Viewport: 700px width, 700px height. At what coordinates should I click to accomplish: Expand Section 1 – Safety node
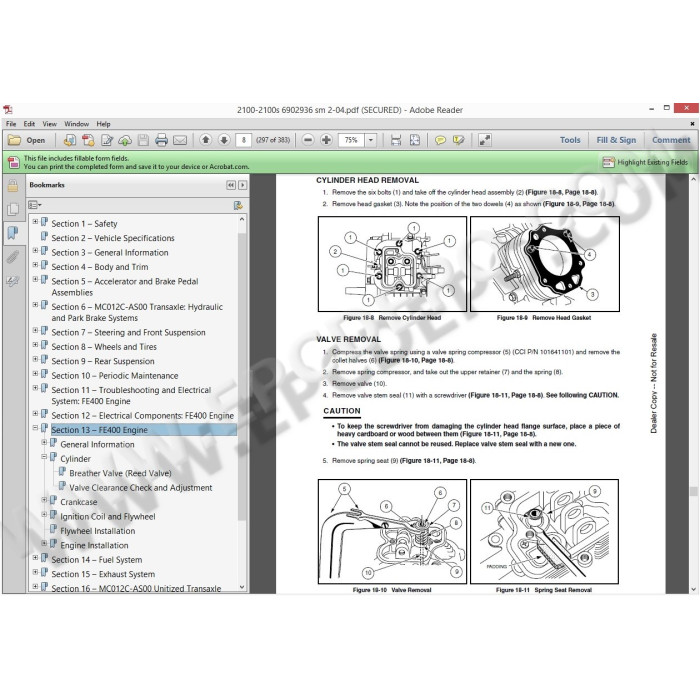tap(35, 221)
